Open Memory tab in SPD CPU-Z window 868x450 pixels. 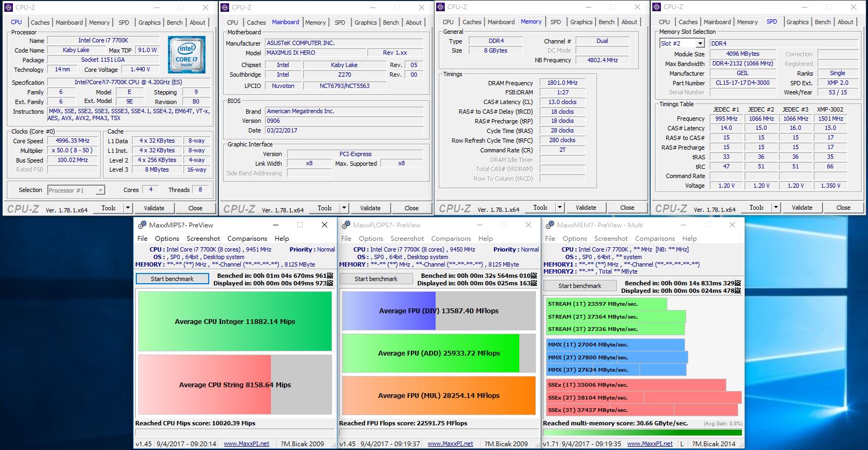(747, 22)
